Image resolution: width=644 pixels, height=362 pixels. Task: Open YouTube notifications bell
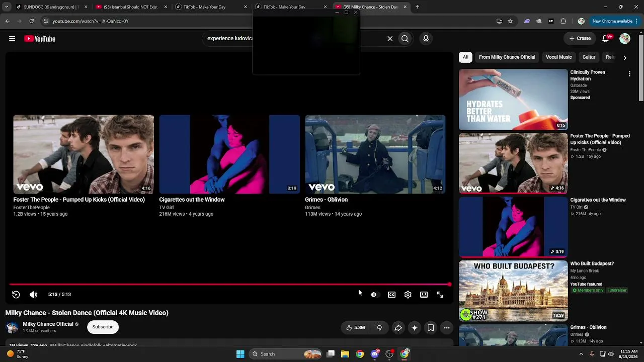(607, 38)
